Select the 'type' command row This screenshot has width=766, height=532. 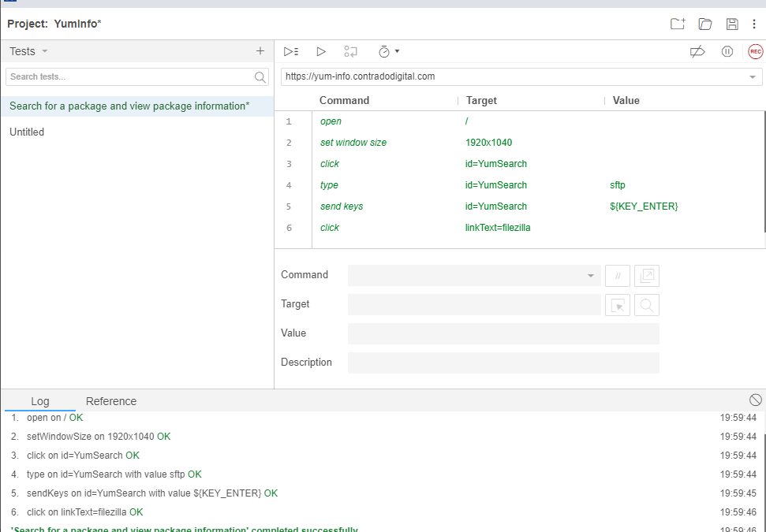(x=520, y=185)
